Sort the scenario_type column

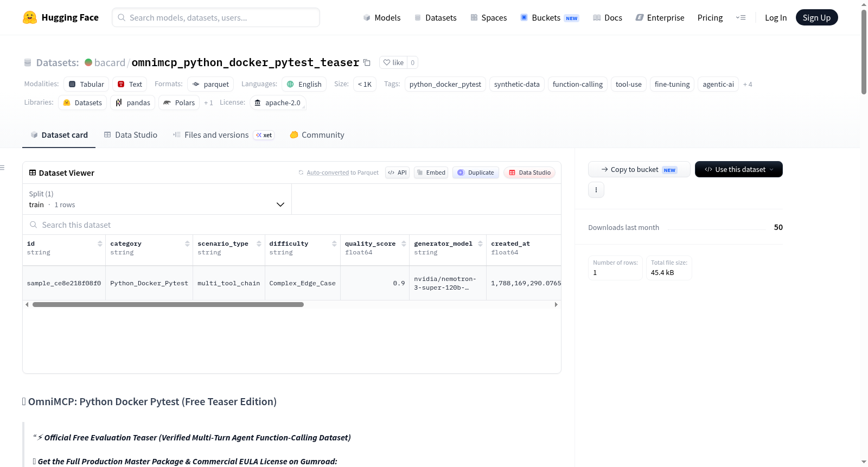click(x=259, y=244)
